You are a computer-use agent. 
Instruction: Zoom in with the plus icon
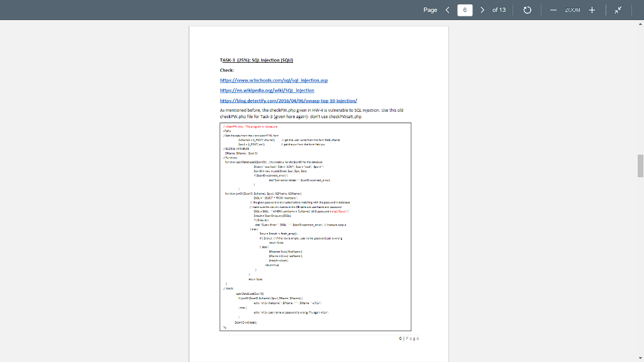592,9
